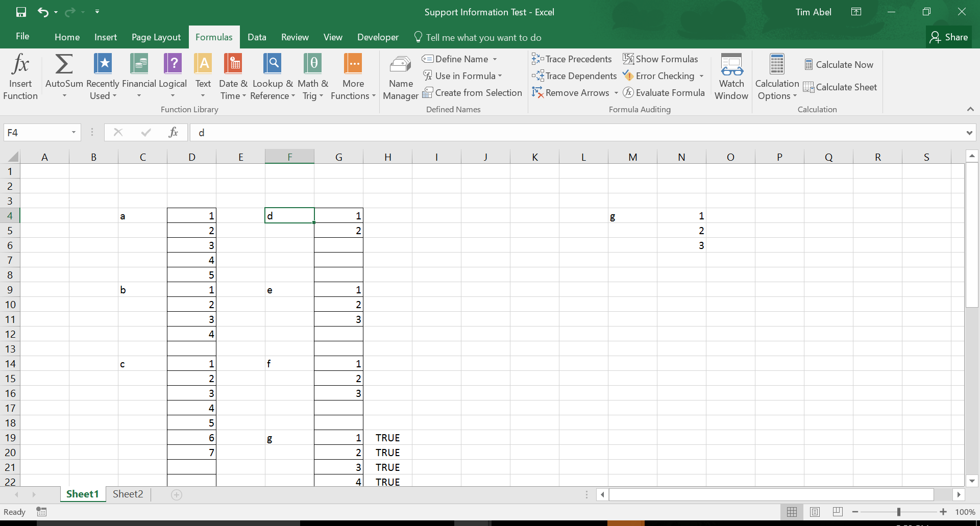Expand the Undo history dropdown arrow

(56, 12)
